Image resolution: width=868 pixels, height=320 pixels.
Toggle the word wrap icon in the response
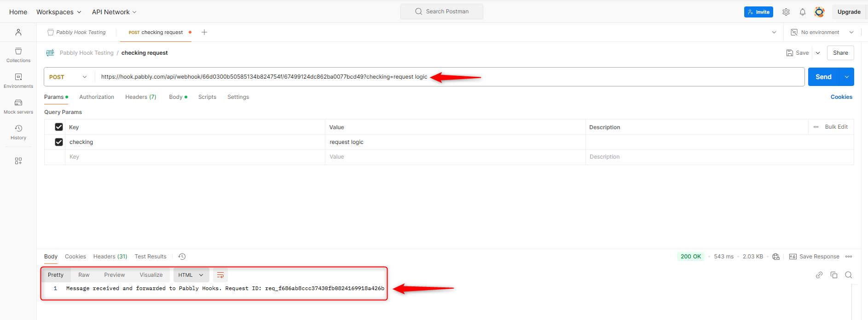[x=220, y=275]
